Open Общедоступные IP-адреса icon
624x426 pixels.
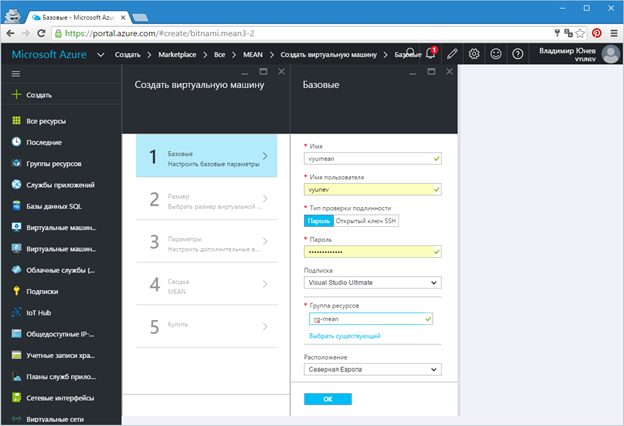point(16,334)
